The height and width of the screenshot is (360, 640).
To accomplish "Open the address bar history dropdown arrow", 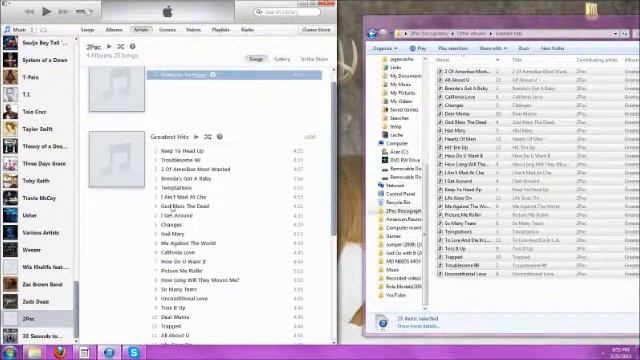I will (x=616, y=34).
